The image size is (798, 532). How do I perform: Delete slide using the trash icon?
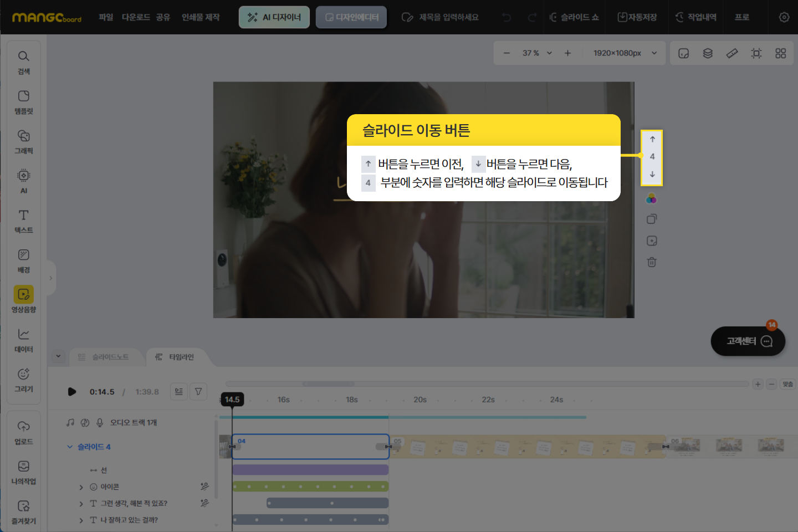coord(652,262)
